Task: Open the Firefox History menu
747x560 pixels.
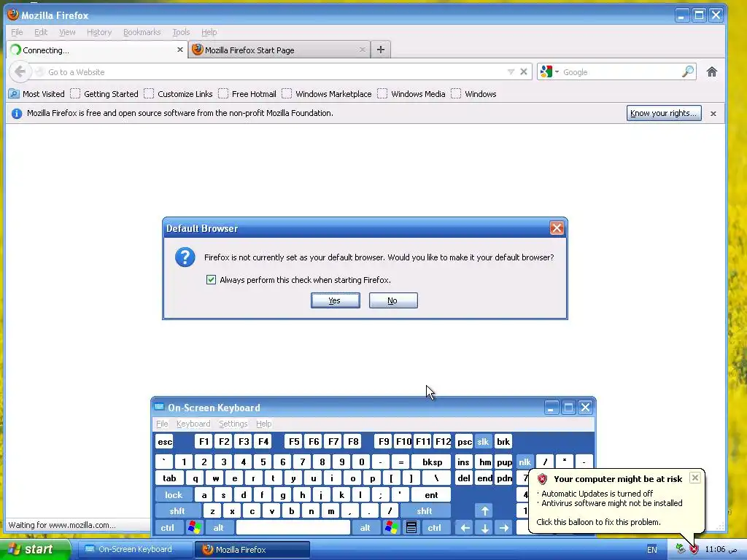Action: 99,32
